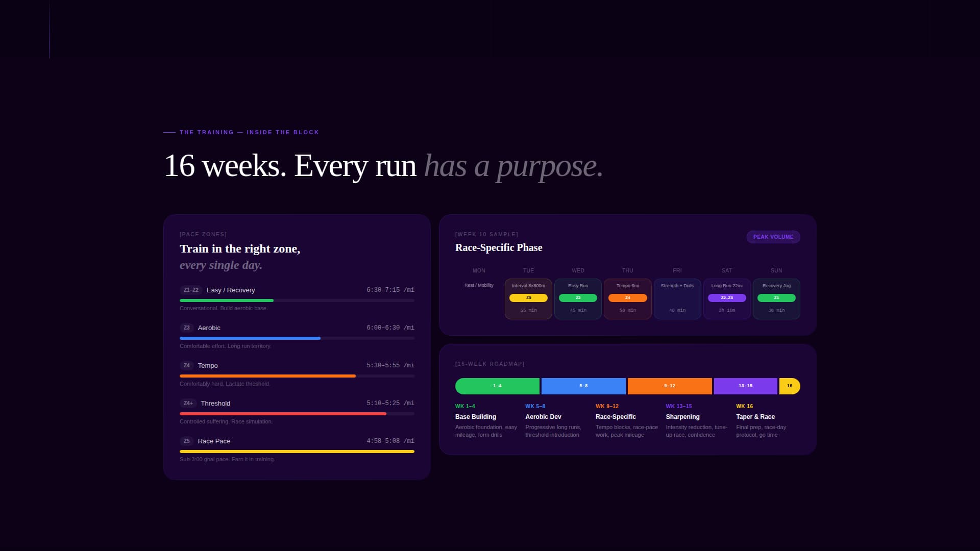
Task: Click the yellow Z5 pill in Tuesday card
Action: click(528, 298)
